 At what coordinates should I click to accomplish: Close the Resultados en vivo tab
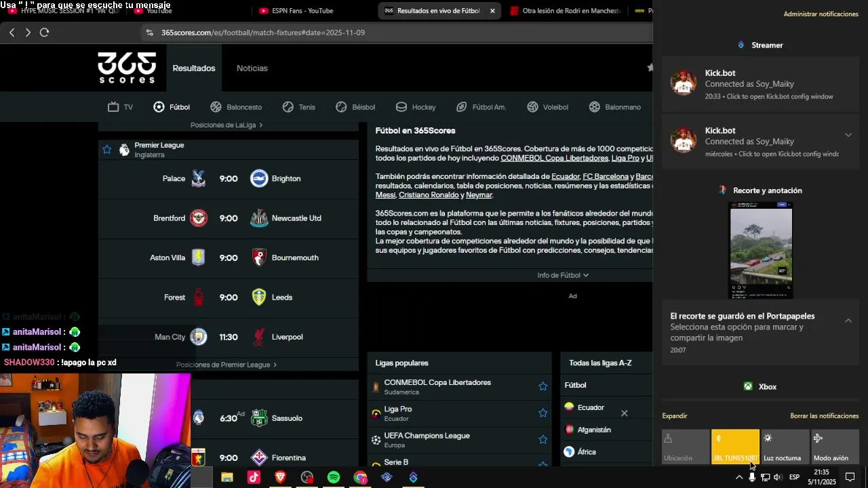pos(492,11)
